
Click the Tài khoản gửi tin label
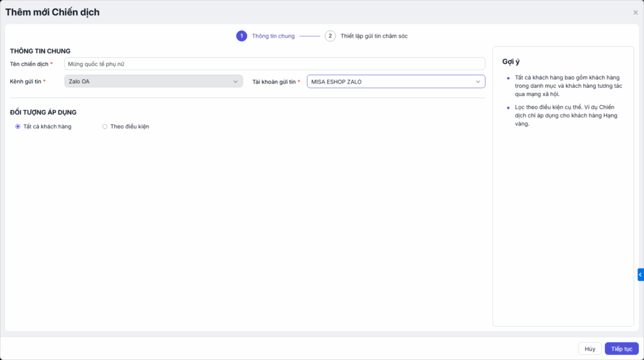coord(274,82)
